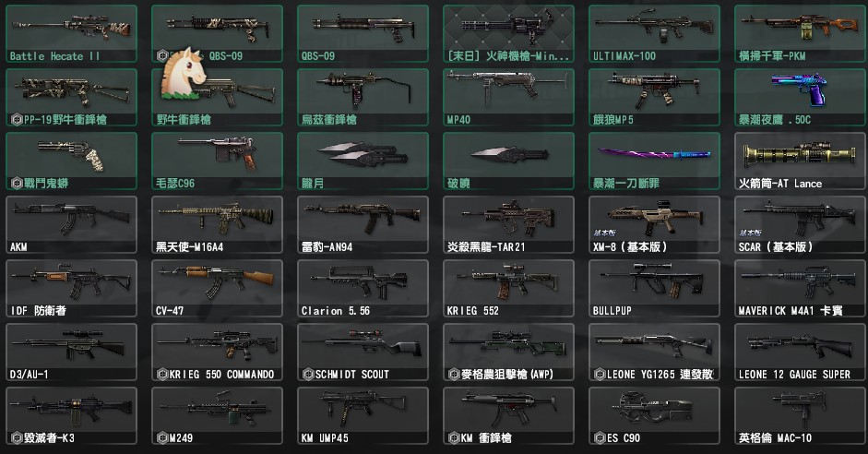868x454 pixels.
Task: Select the purple 暴潮夜鷹 .50C pistol
Action: (800, 97)
